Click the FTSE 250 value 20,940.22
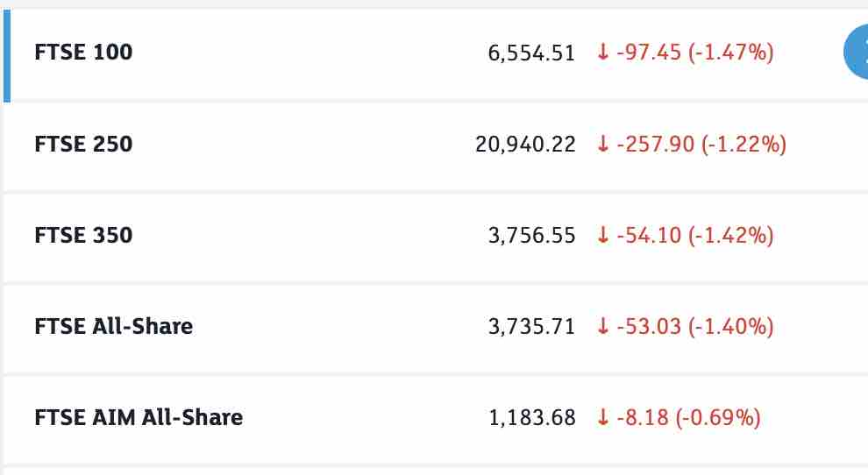The image size is (868, 475). click(525, 145)
